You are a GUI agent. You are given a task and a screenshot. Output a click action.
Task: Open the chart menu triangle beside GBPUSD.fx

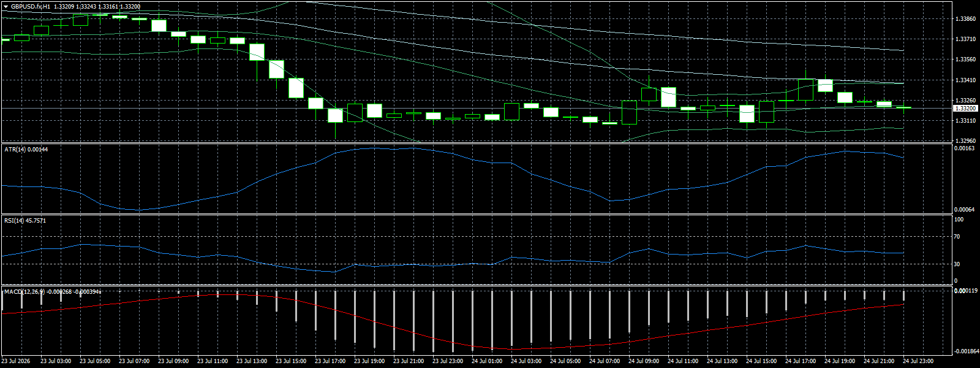[x=6, y=7]
